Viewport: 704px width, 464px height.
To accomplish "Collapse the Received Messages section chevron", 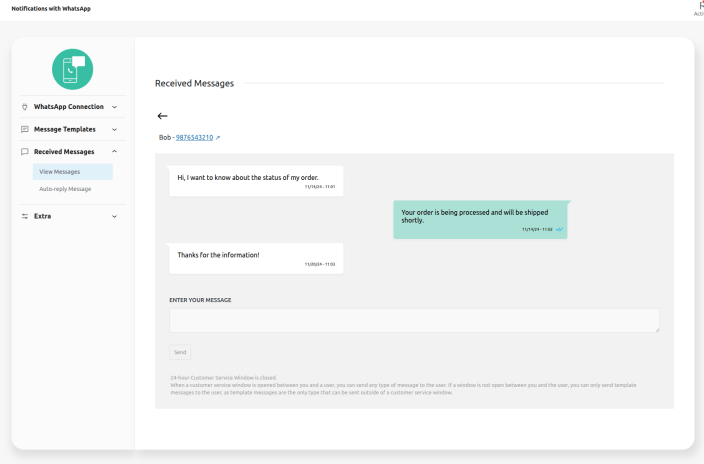I will 114,152.
